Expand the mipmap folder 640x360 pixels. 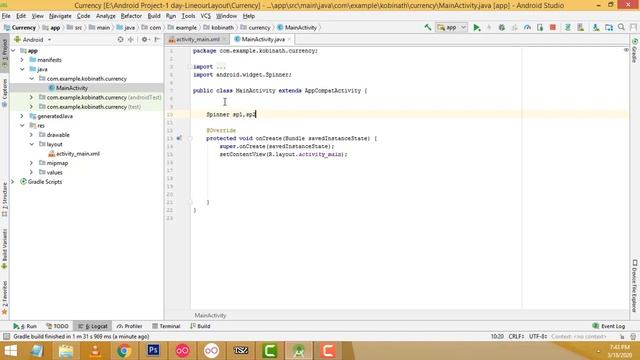31,163
